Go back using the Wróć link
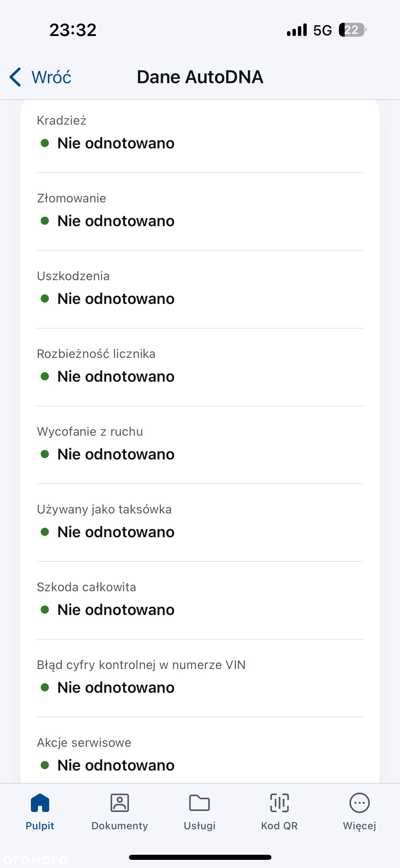 coord(51,77)
